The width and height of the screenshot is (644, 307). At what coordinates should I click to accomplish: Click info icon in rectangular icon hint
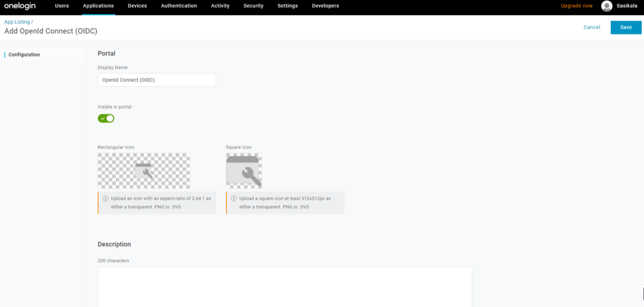click(x=105, y=198)
